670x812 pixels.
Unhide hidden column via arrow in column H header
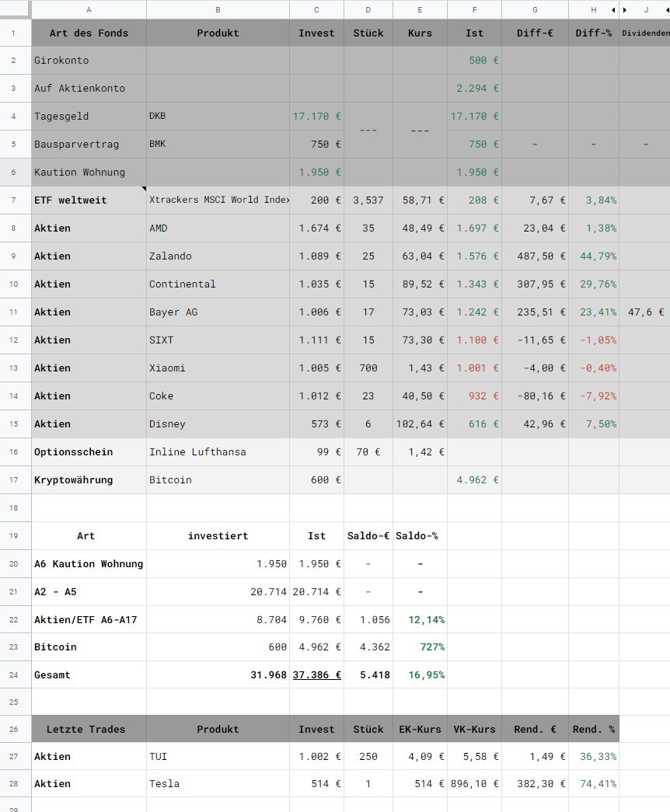coord(613,10)
